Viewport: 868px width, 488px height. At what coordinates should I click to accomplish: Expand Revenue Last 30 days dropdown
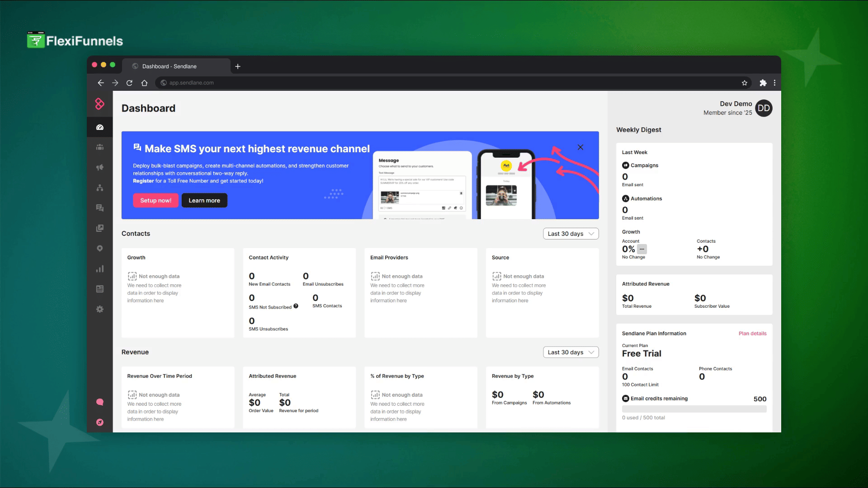(x=571, y=352)
